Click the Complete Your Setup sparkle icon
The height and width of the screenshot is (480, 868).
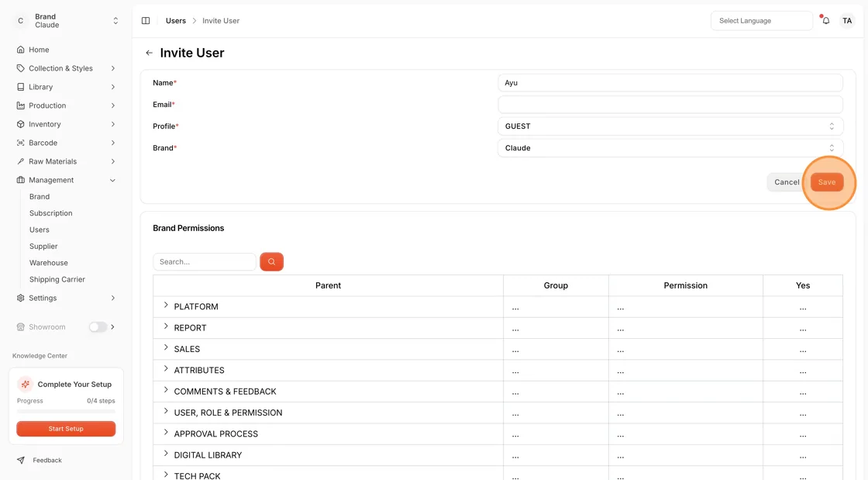25,384
